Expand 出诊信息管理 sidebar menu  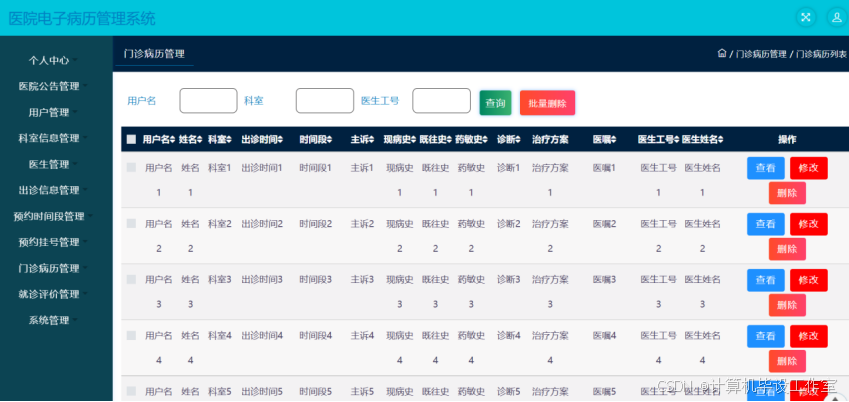coord(52,190)
